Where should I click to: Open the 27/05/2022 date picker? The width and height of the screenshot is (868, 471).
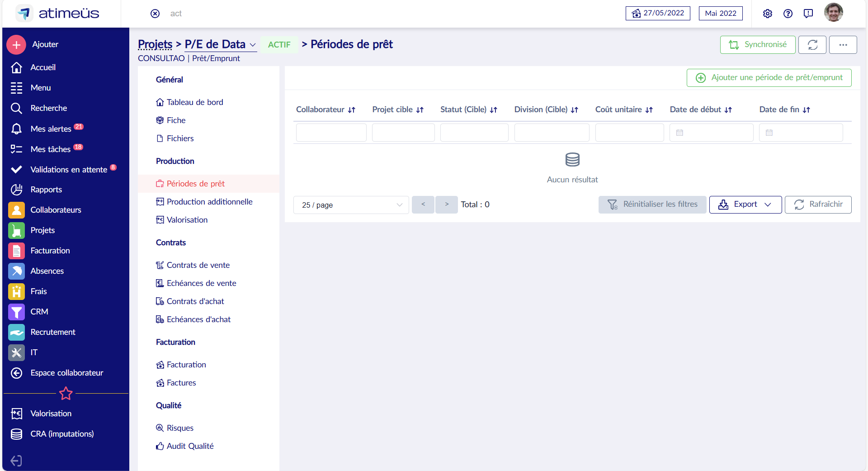click(x=658, y=13)
